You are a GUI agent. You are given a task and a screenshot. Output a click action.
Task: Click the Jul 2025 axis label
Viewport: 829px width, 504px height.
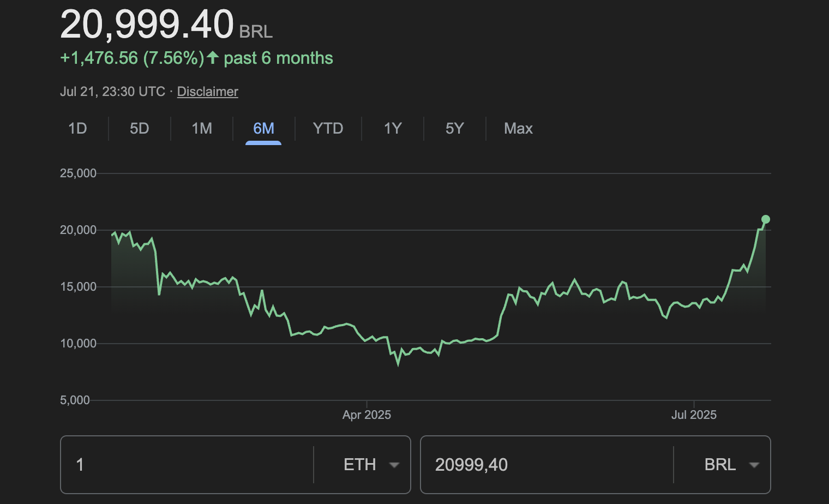[x=694, y=415]
